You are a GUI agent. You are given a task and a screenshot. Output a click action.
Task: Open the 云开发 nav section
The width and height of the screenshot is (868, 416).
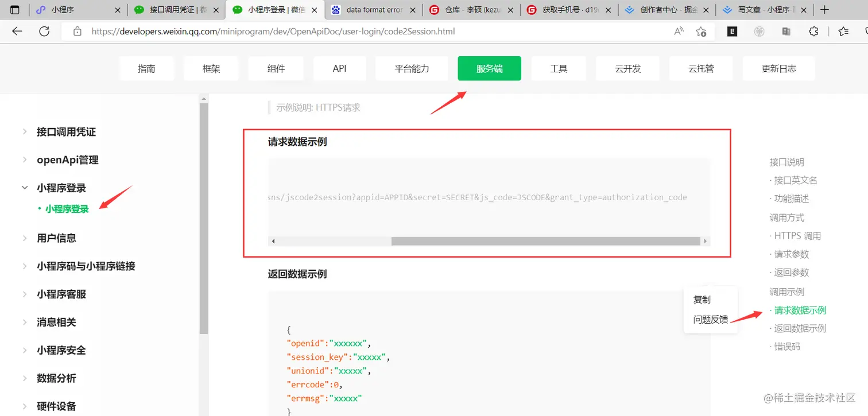tap(627, 68)
